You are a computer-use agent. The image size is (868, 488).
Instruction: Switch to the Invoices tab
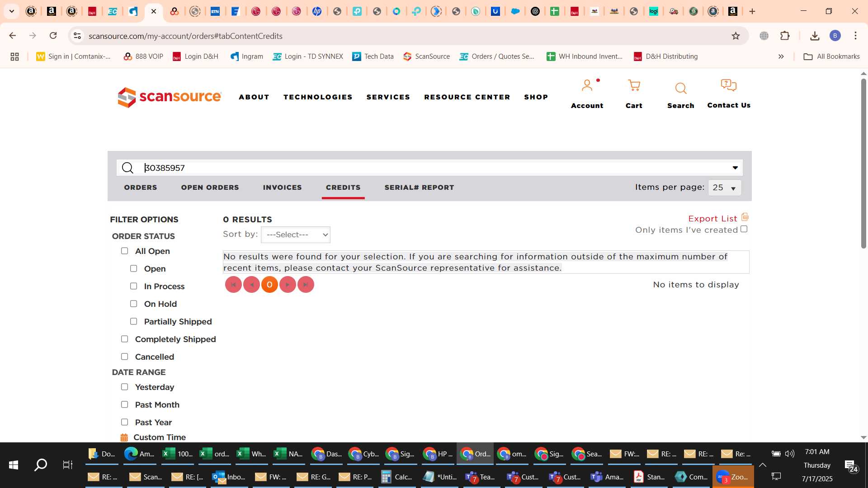click(x=282, y=188)
